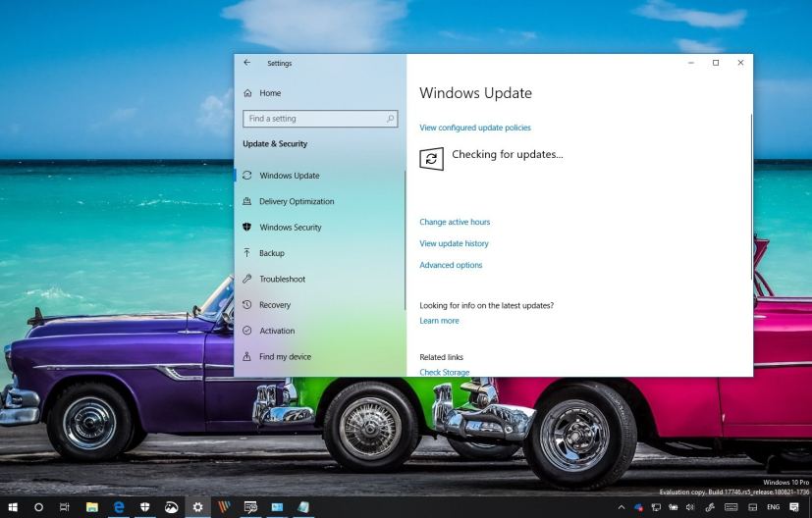Open the Windows Ink pen tray icon
Viewport: 812px width, 518px height.
[x=710, y=507]
